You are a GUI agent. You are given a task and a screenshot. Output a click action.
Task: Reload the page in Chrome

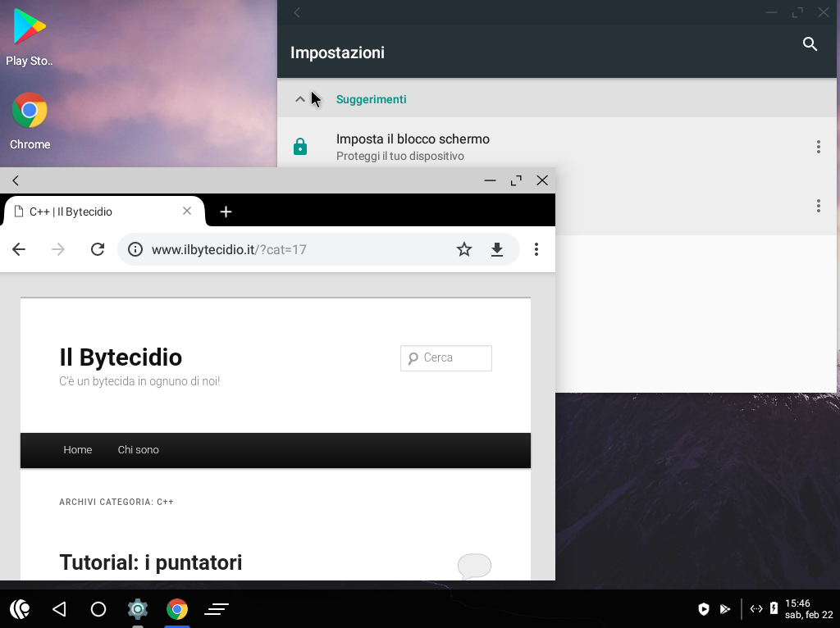[98, 249]
